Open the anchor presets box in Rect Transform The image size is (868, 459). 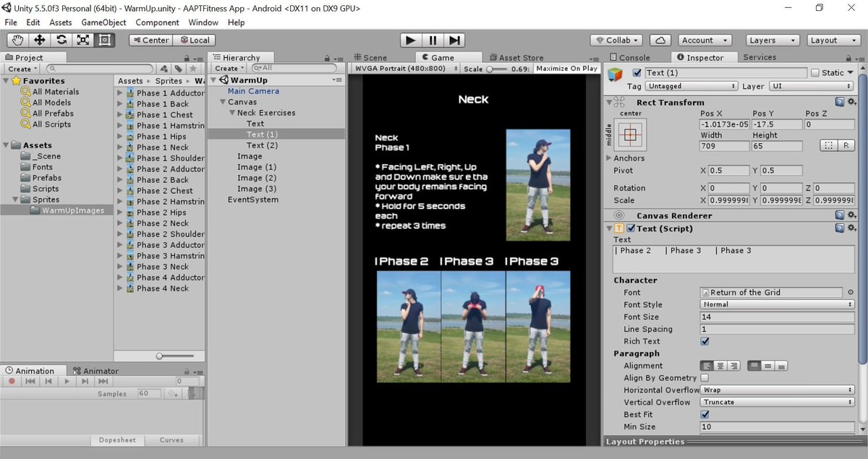point(631,134)
